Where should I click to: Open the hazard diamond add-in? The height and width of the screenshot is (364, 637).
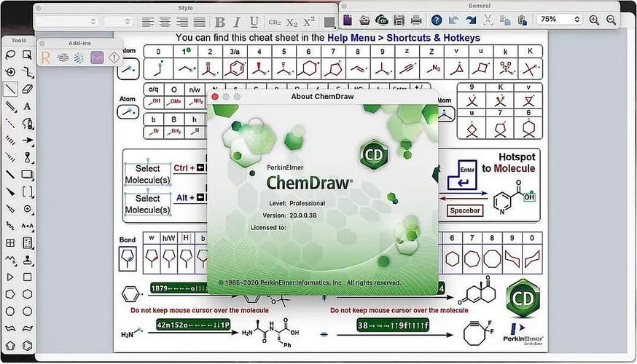(x=114, y=58)
